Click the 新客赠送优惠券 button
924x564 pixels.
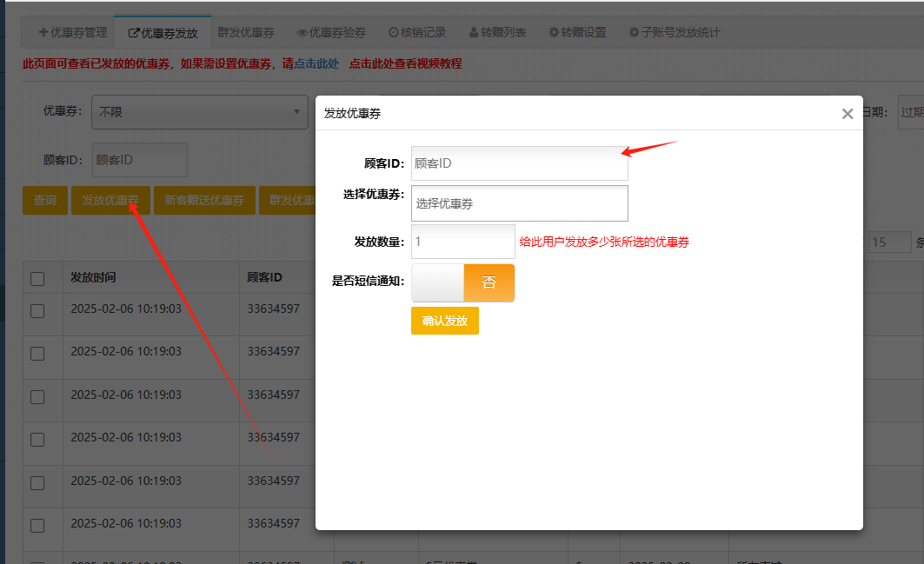click(204, 201)
